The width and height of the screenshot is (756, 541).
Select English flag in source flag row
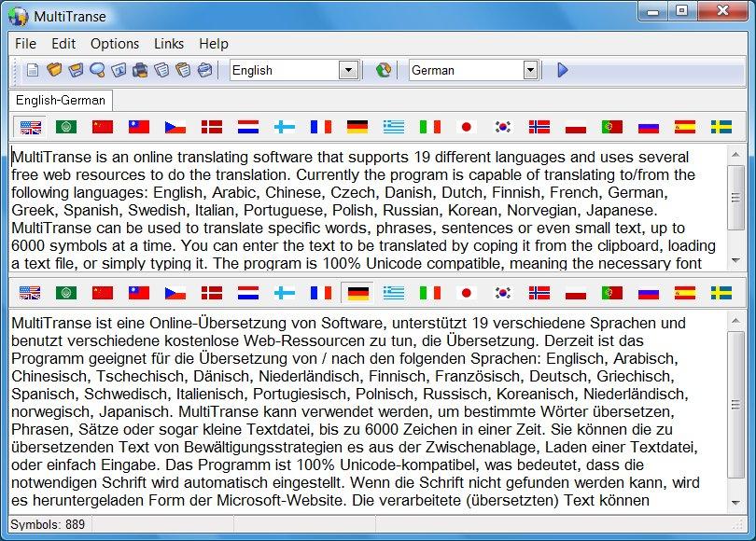pyautogui.click(x=30, y=127)
